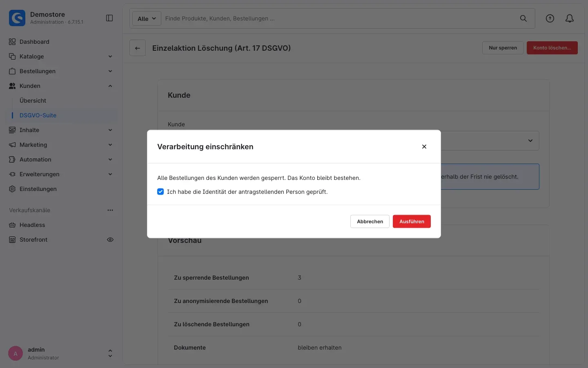Close the Verarbeitung einschränken dialog

point(424,146)
